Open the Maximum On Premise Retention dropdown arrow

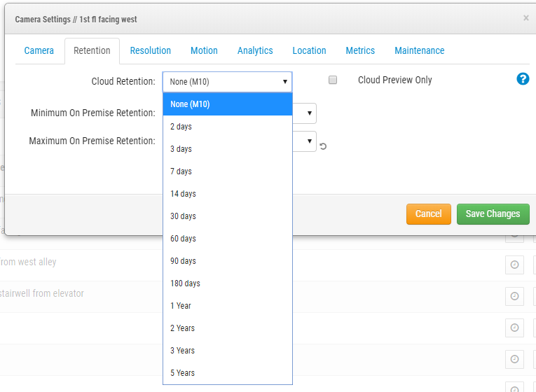point(309,141)
